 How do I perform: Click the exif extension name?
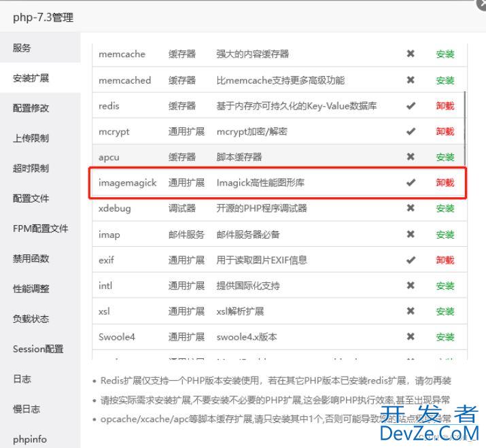pos(106,260)
